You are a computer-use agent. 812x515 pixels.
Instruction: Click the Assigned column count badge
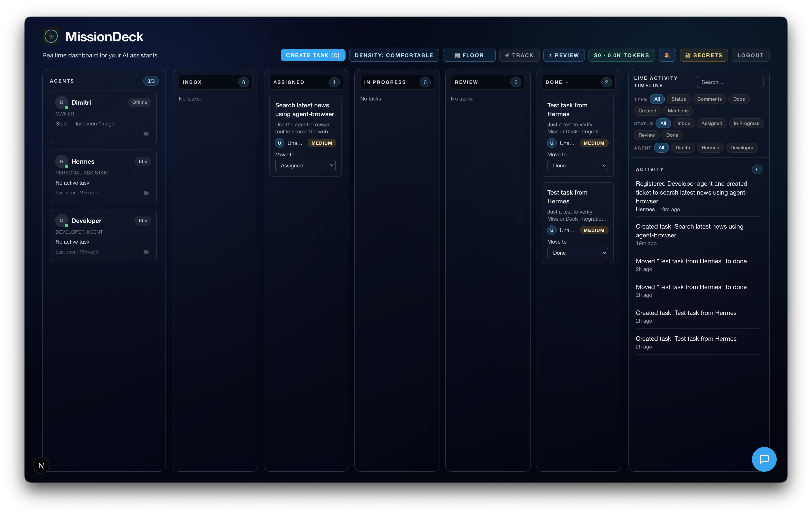[334, 82]
